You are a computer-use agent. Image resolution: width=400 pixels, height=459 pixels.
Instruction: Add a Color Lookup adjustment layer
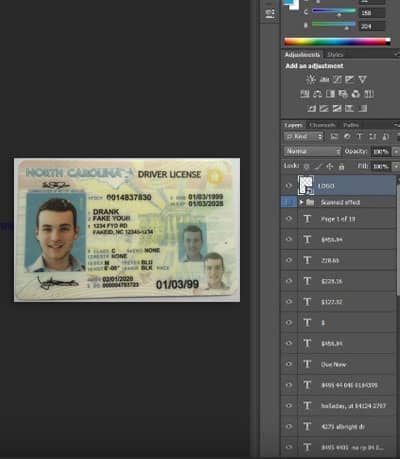click(369, 94)
